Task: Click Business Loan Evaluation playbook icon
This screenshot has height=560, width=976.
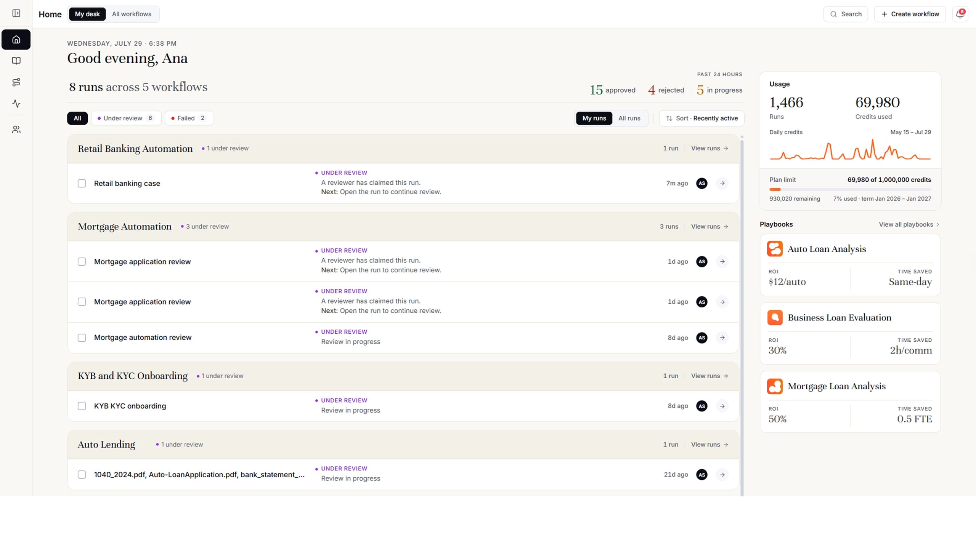Action: click(775, 318)
